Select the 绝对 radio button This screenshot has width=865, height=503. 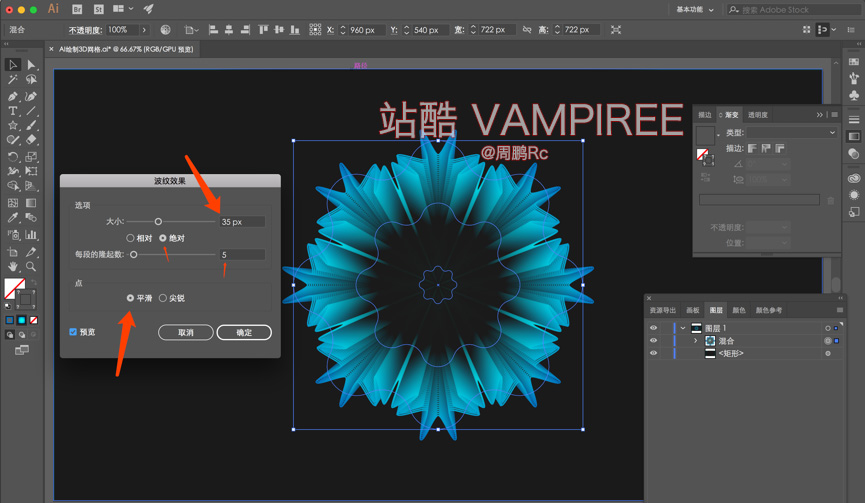pos(163,238)
